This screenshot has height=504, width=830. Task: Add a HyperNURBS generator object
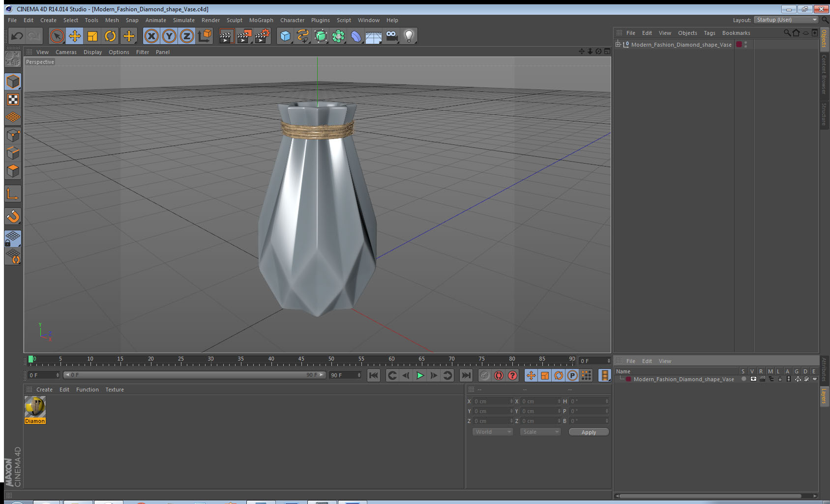[x=321, y=36]
